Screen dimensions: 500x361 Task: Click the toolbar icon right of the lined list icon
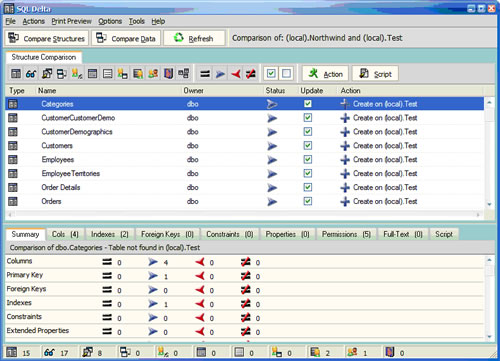123,74
